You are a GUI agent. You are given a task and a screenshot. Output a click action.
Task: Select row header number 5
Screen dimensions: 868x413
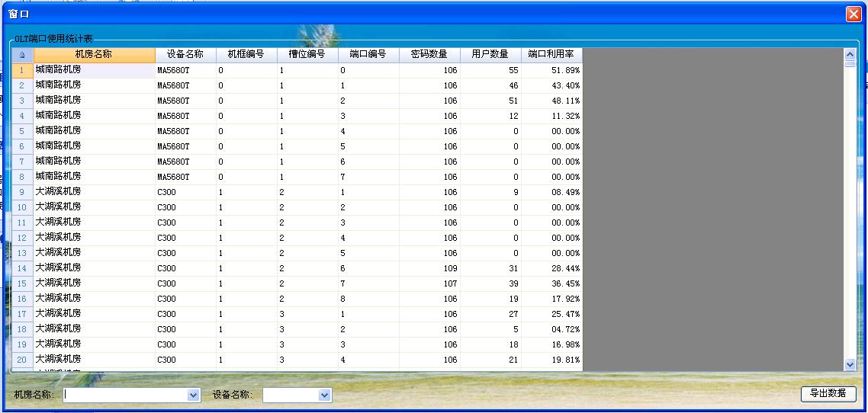click(x=22, y=131)
